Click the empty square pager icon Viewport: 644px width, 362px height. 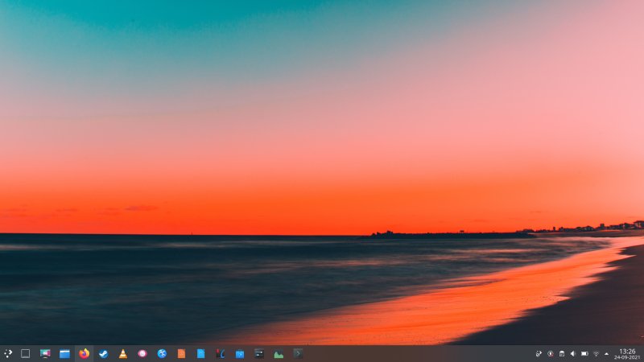click(26, 353)
